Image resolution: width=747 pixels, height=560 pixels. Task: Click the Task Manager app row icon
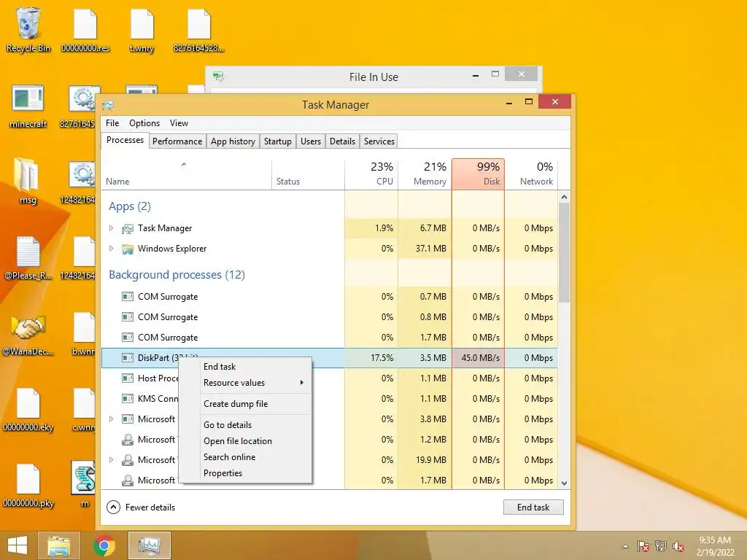click(127, 228)
